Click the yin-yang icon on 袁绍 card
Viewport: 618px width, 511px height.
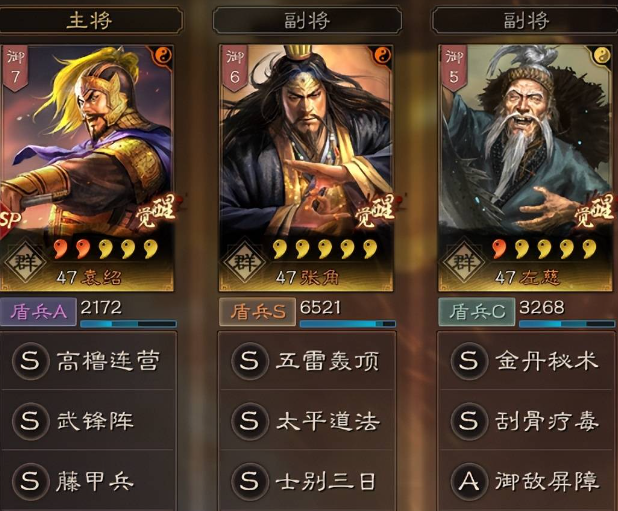pos(163,56)
